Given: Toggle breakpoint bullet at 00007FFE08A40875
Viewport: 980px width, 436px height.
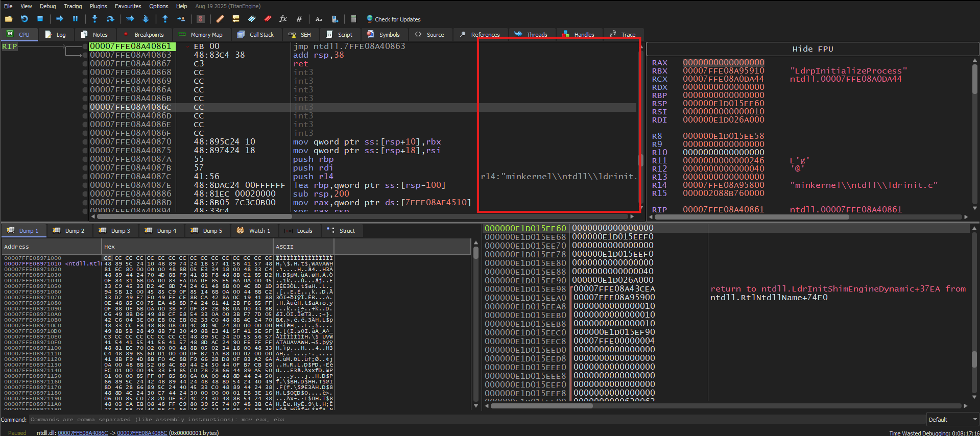Looking at the screenshot, I should pos(85,151).
